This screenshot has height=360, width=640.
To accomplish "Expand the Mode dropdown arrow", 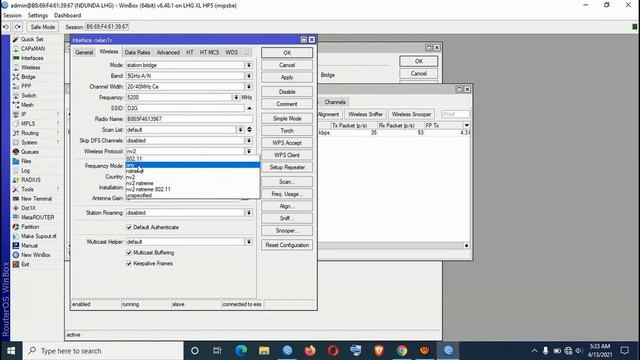I will (249, 65).
